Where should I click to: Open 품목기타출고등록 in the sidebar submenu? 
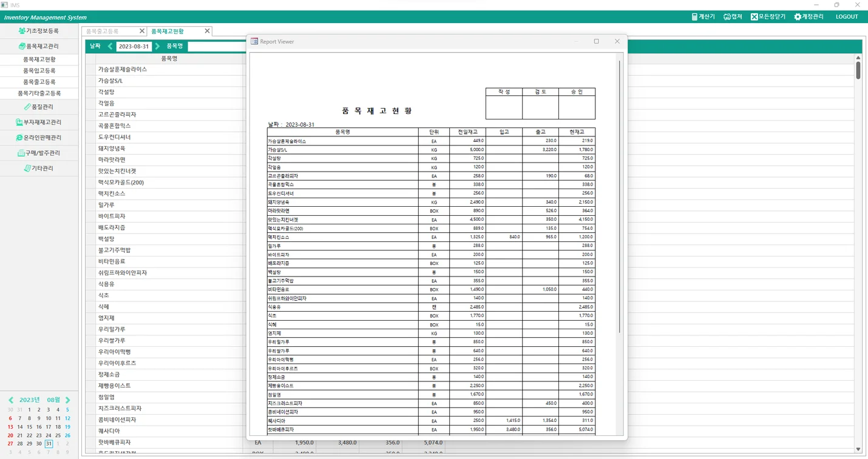[39, 93]
